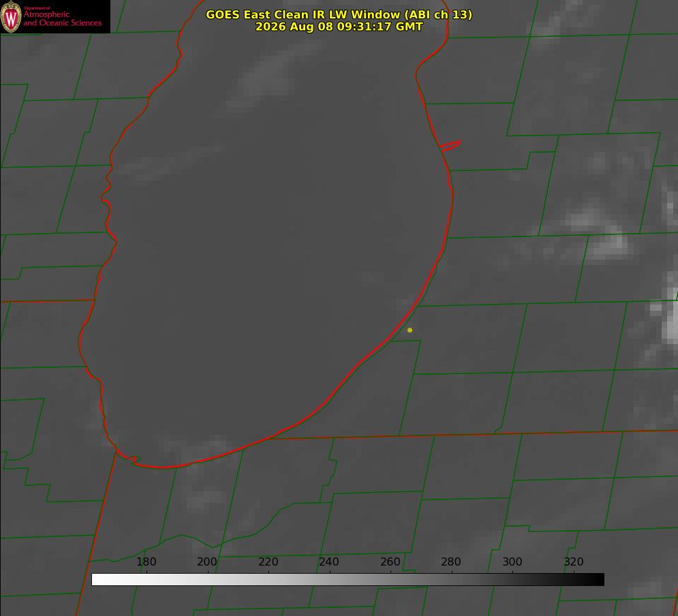Click the 200 colorbar tick label
Screen dimensions: 678x616
207,562
